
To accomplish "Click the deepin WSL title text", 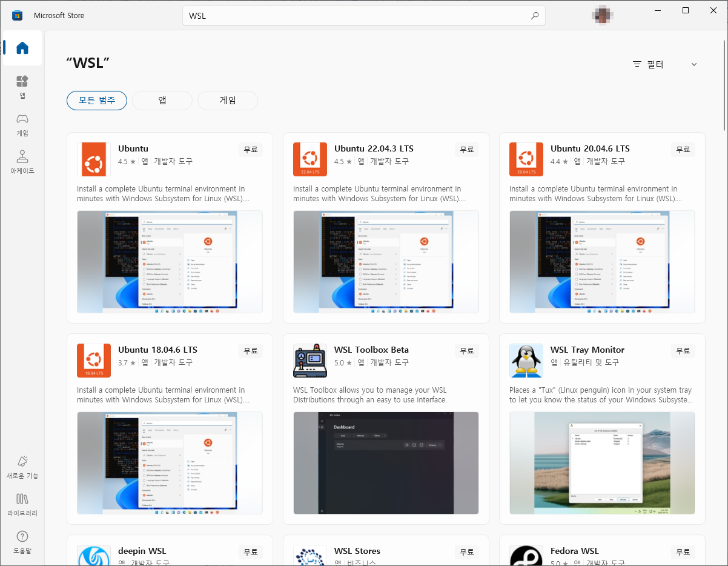I will [x=142, y=551].
